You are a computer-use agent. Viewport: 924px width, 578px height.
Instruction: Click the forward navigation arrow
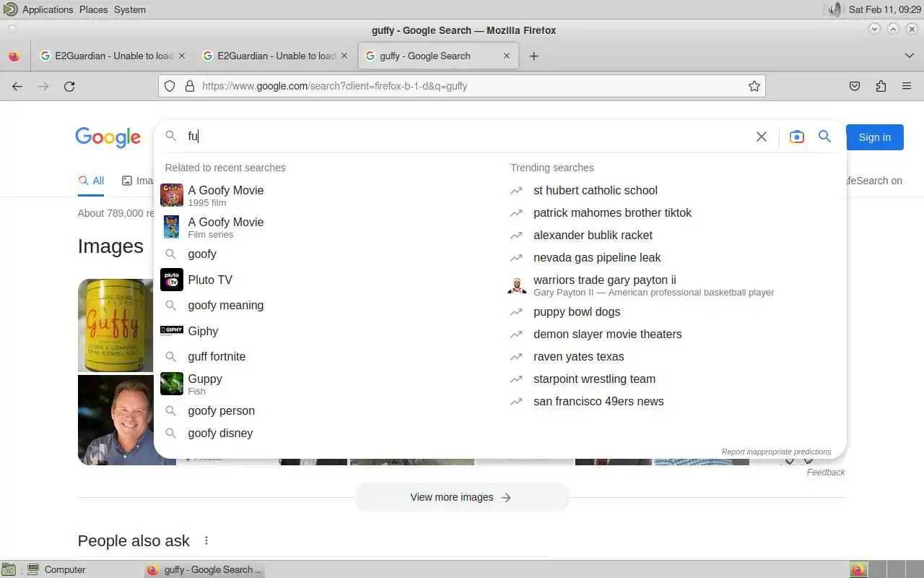tap(43, 86)
